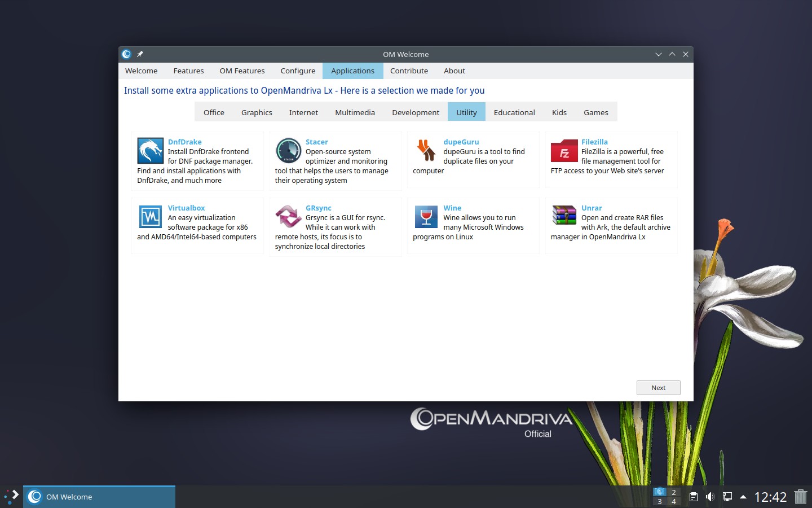
Task: Switch to virtual desktop 4
Action: [x=673, y=501]
